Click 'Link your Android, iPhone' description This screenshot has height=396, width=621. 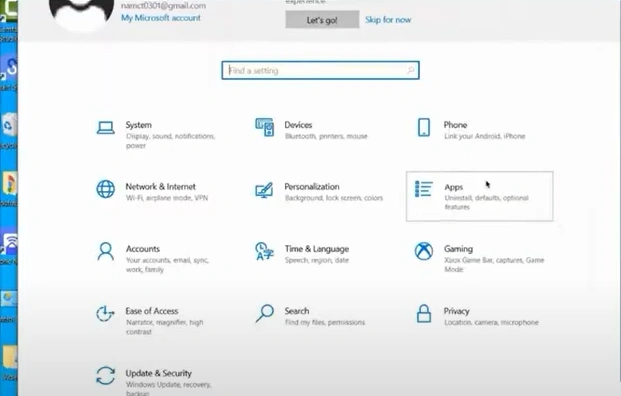click(484, 136)
